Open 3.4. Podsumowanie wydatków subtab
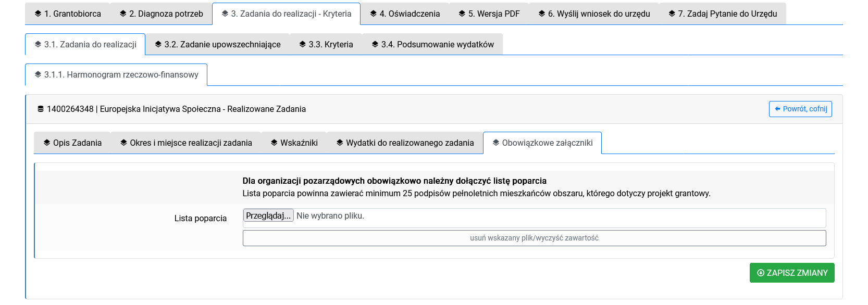Image resolution: width=868 pixels, height=305 pixels. 432,45
